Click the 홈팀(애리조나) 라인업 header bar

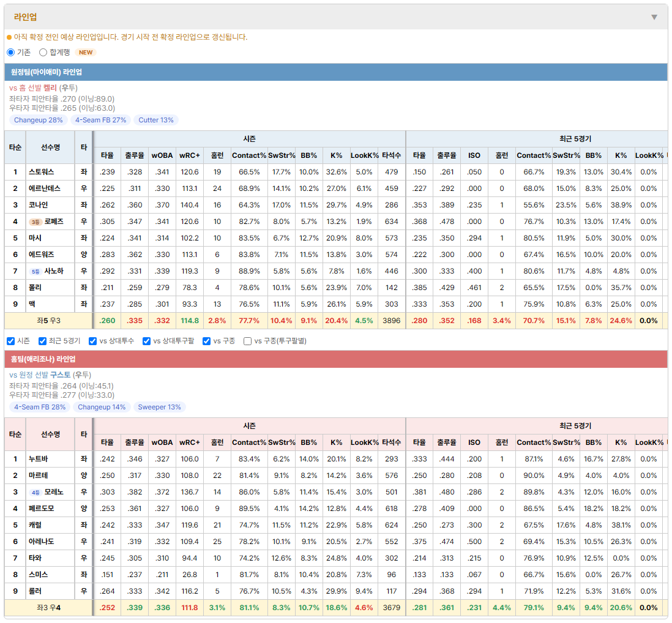click(336, 359)
